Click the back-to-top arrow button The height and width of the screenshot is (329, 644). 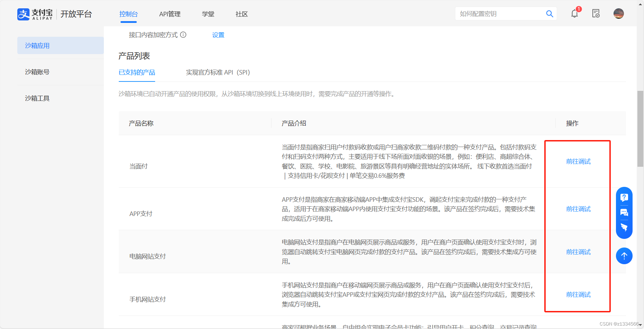click(624, 256)
